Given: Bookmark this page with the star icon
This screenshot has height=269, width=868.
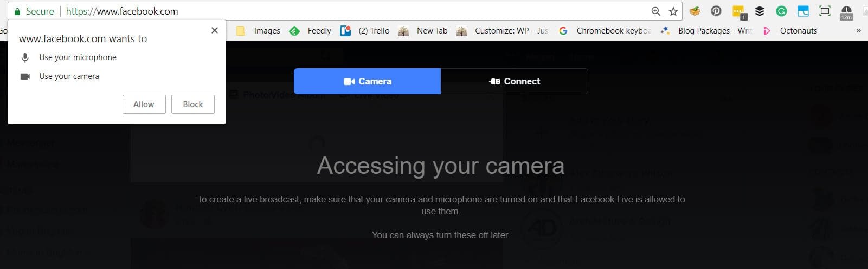Looking at the screenshot, I should [673, 11].
